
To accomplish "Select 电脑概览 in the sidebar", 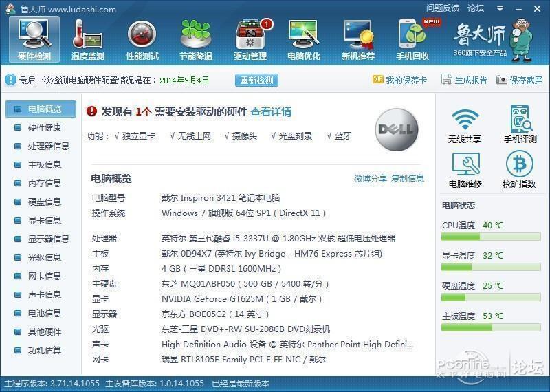I will click(41, 109).
